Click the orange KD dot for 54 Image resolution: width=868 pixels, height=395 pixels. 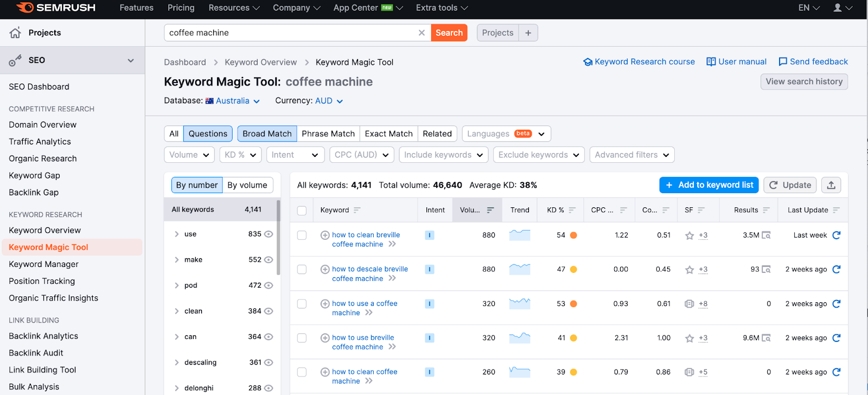point(573,235)
